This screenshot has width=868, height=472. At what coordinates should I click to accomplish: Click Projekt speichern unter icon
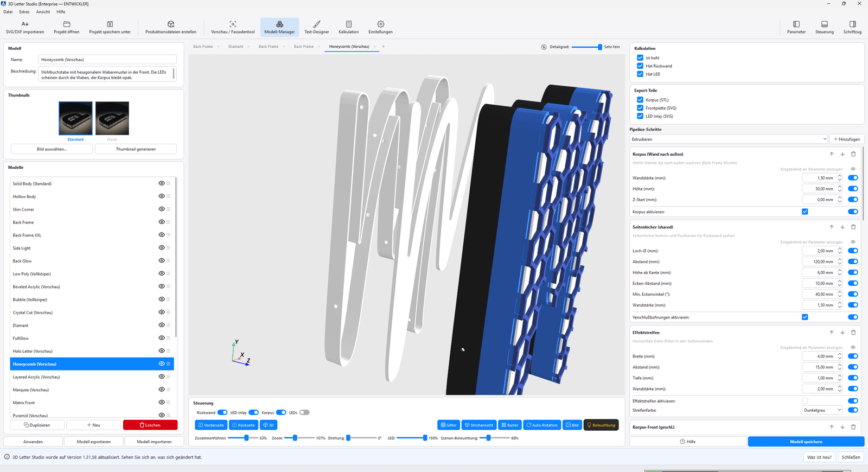110,24
